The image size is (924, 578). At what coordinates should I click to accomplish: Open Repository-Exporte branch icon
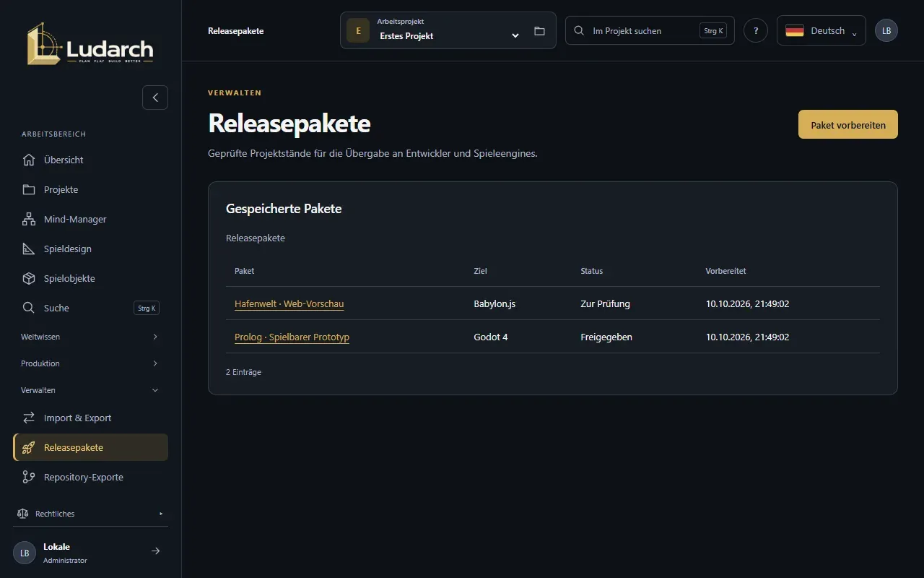pos(29,477)
